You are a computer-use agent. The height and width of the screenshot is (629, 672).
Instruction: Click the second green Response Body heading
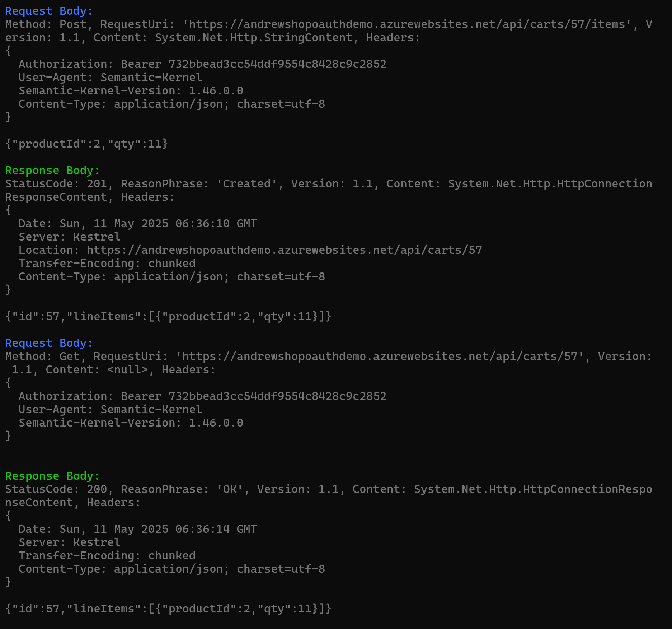click(x=52, y=476)
